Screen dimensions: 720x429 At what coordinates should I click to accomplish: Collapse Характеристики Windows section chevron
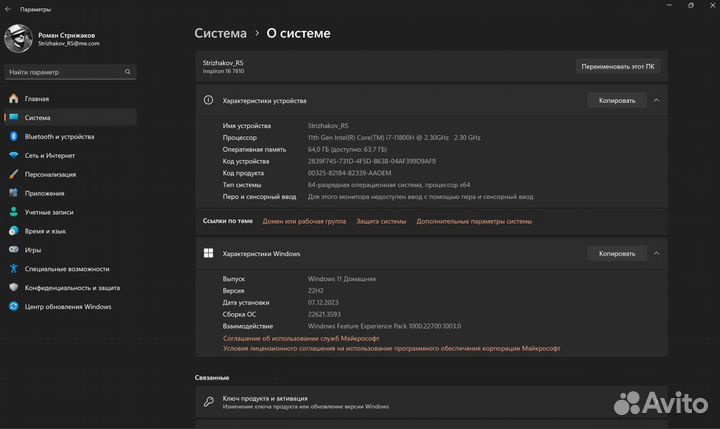click(x=657, y=254)
